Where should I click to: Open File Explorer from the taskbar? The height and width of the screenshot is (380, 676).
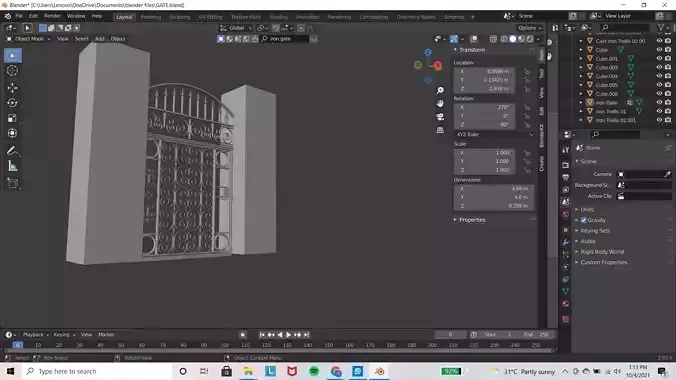[x=248, y=371]
